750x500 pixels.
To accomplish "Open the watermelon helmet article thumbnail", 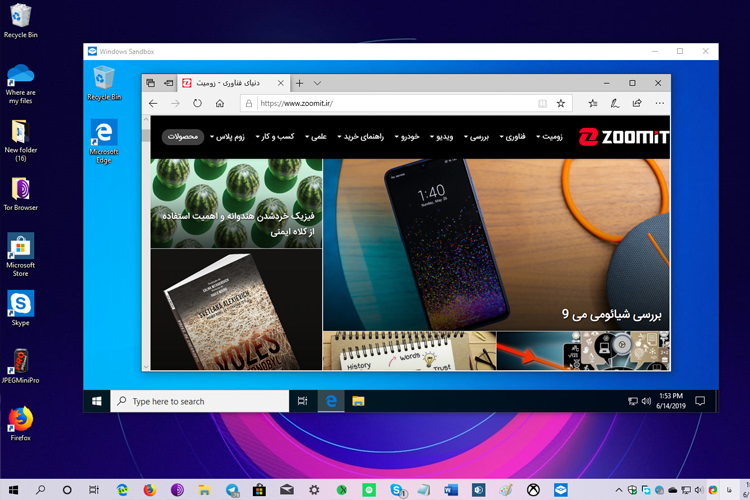I will 236,203.
